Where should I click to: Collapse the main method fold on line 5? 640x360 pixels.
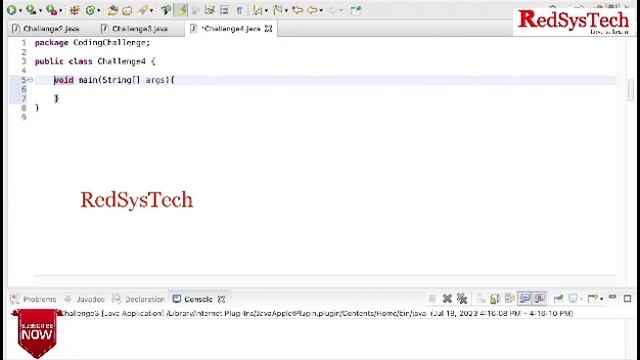(x=30, y=80)
